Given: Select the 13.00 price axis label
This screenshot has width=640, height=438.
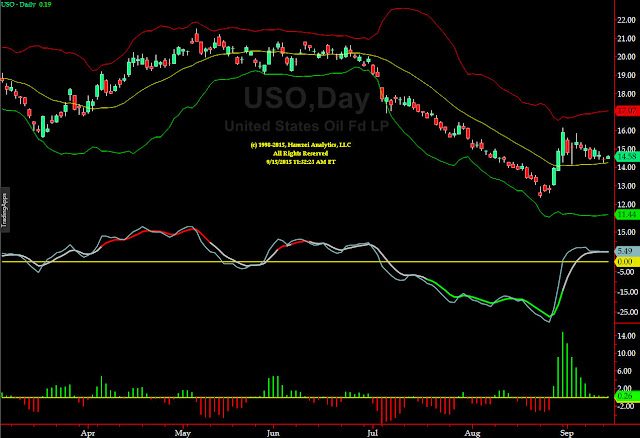Looking at the screenshot, I should (627, 186).
